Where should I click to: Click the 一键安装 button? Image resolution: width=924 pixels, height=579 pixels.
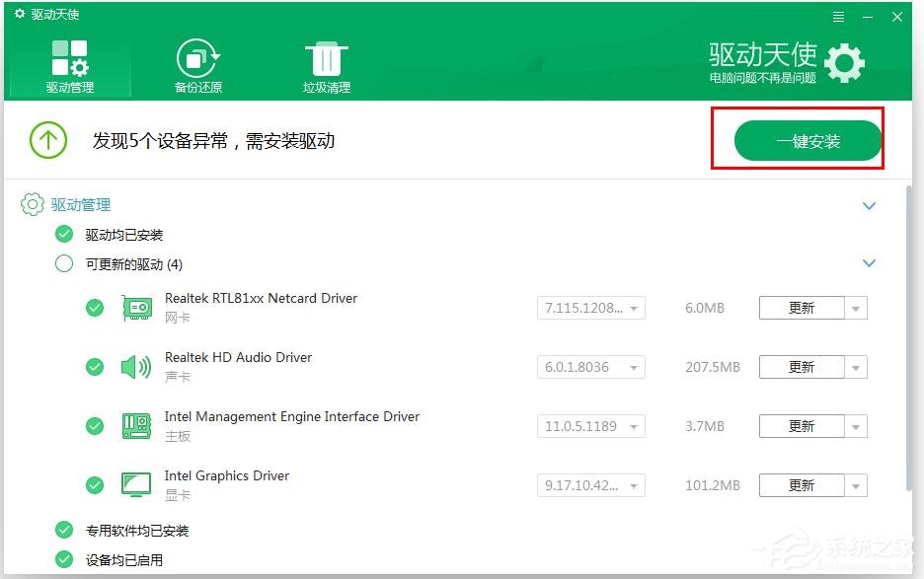pyautogui.click(x=808, y=140)
